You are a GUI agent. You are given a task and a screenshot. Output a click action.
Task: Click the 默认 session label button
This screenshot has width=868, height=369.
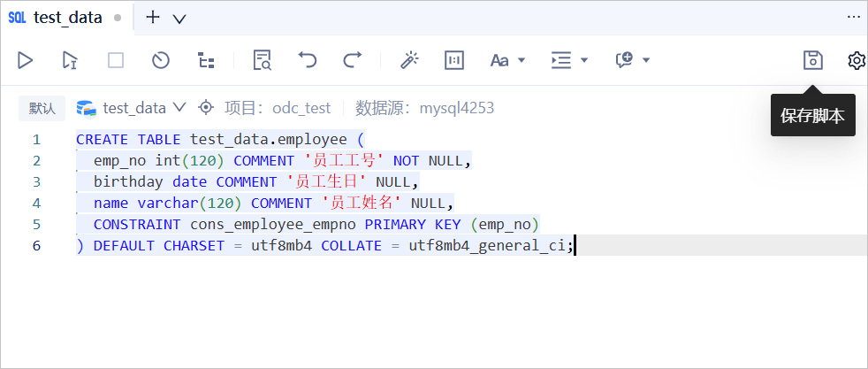[x=42, y=108]
